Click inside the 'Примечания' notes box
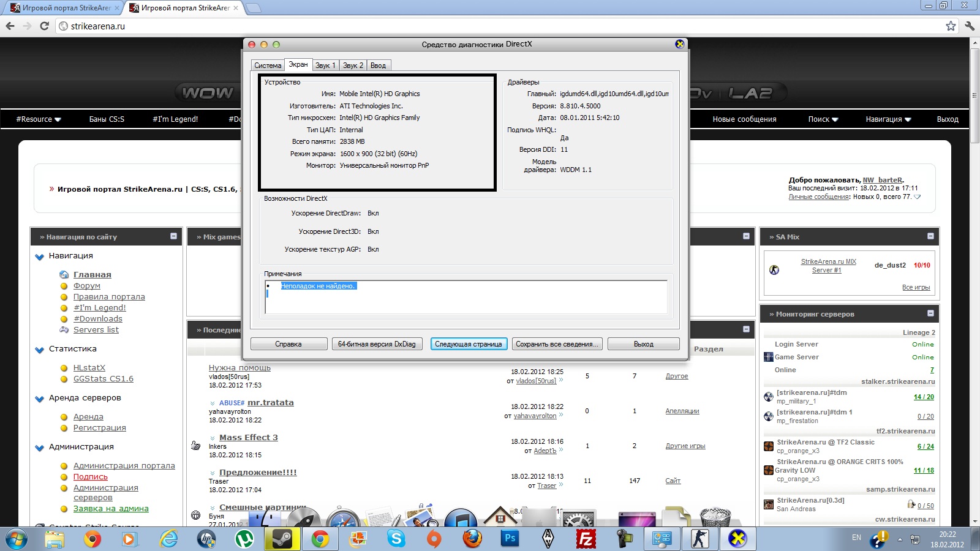Screen dimensions: 980x551 [466, 297]
